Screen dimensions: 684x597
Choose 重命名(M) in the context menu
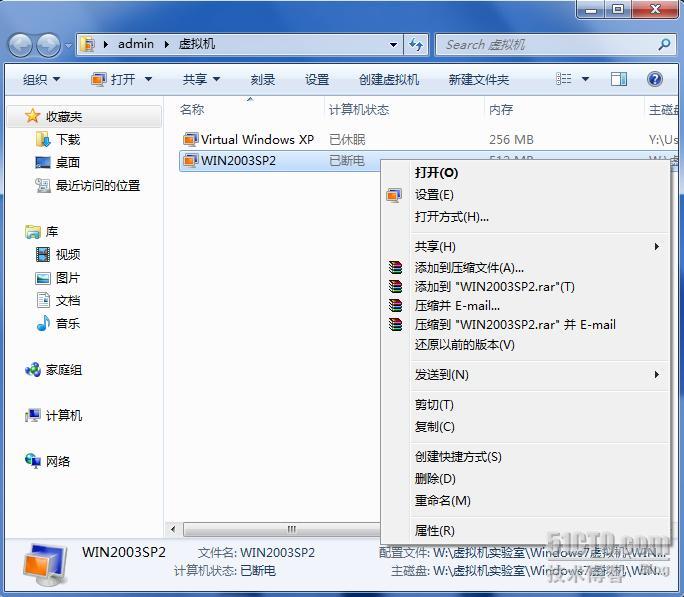click(526, 500)
